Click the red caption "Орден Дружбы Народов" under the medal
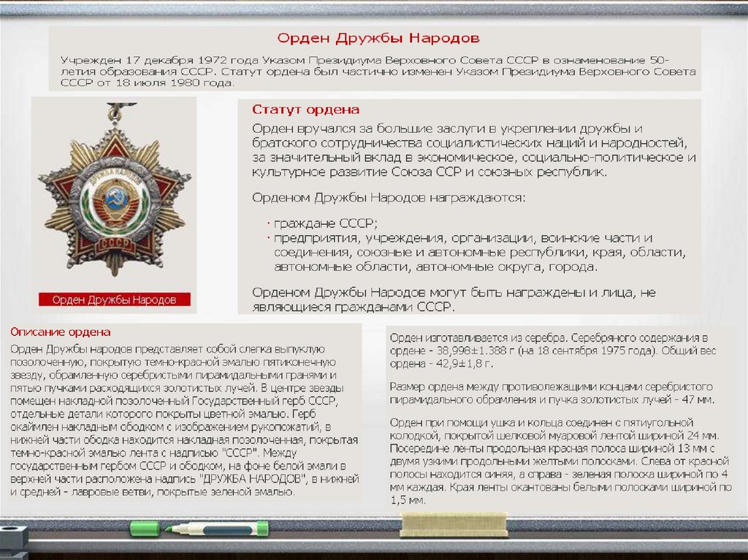The height and width of the screenshot is (560, 748). point(115,299)
